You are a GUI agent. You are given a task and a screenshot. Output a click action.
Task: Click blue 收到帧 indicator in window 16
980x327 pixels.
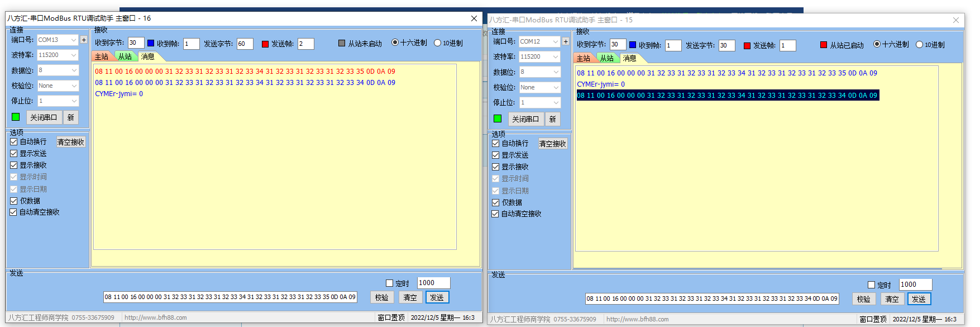(x=151, y=43)
